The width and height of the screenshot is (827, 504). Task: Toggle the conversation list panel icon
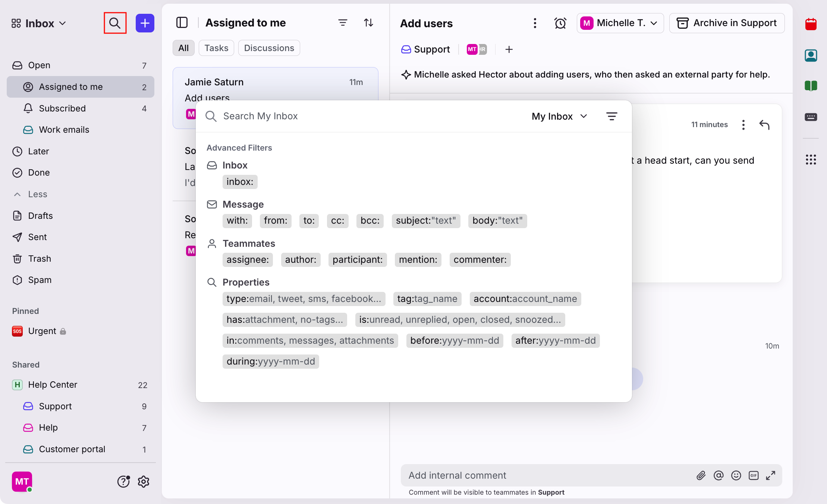click(182, 23)
